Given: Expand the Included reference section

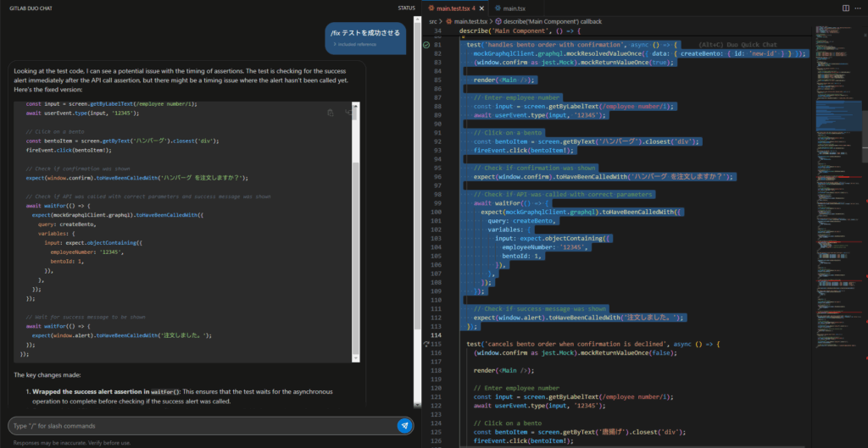Looking at the screenshot, I should point(355,44).
